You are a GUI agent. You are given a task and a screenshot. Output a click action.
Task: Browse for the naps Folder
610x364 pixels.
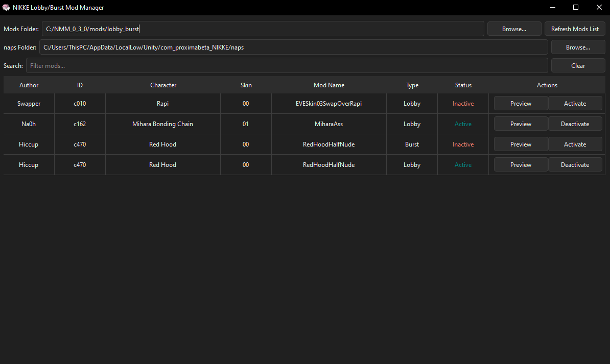[578, 47]
